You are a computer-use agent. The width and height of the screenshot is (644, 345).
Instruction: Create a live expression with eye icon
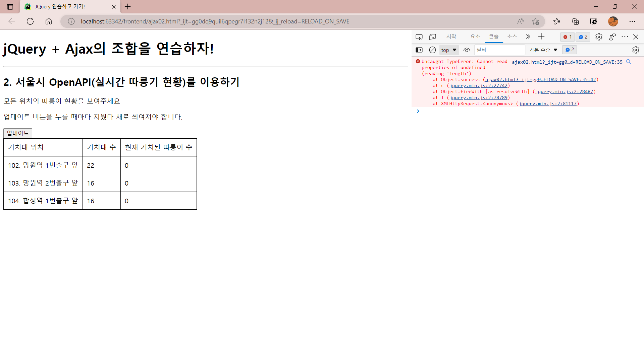467,50
